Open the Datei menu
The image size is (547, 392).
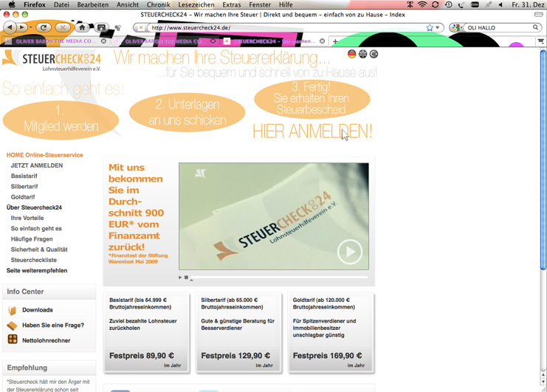61,4
